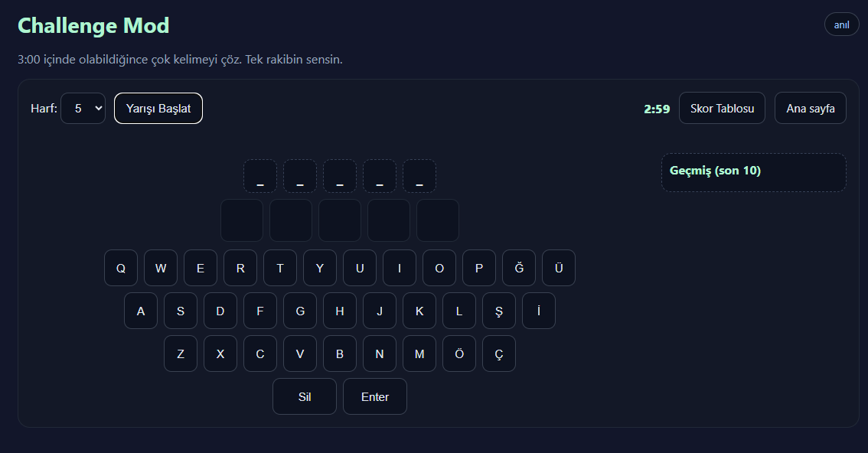Tap the dotless I key
The image size is (868, 453).
point(400,269)
